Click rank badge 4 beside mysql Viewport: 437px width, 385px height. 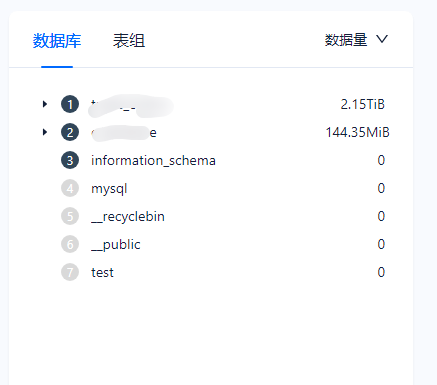[70, 188]
